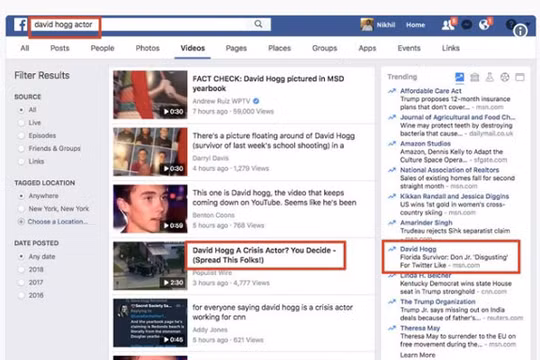
Task: Open The Trump Organization trending topic
Action: [x=437, y=301]
